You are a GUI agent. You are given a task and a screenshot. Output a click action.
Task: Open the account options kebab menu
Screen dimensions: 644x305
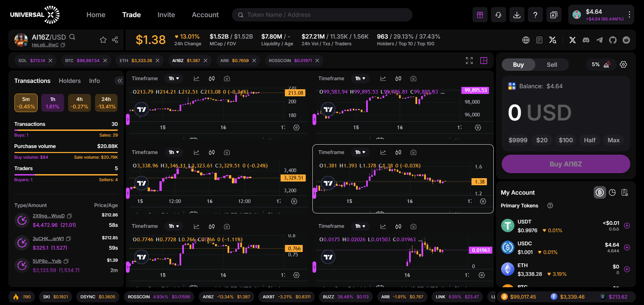[x=629, y=15]
